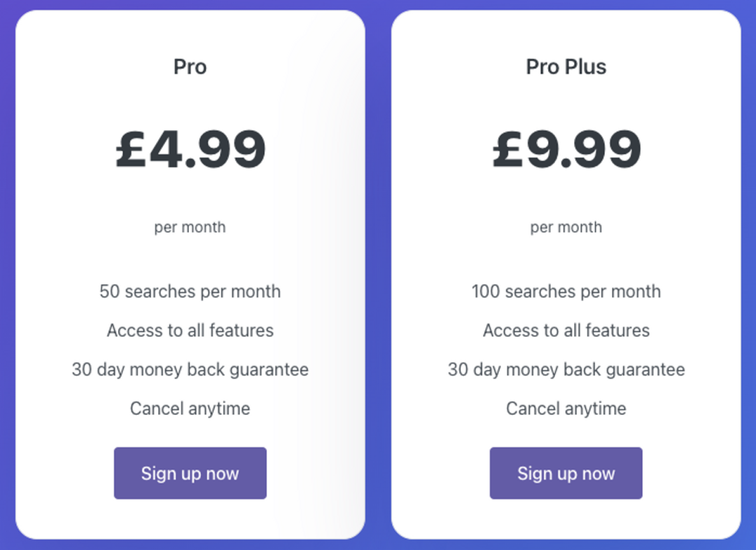Click 'Access to all features' in Pro card
The width and height of the screenshot is (756, 550).
[190, 331]
